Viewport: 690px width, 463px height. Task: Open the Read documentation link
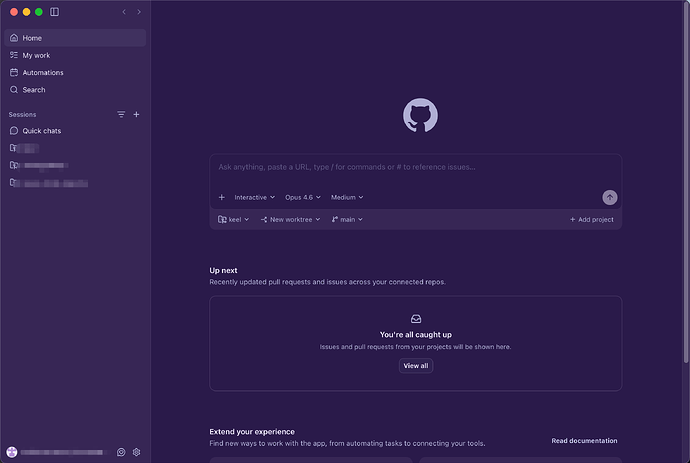click(584, 441)
